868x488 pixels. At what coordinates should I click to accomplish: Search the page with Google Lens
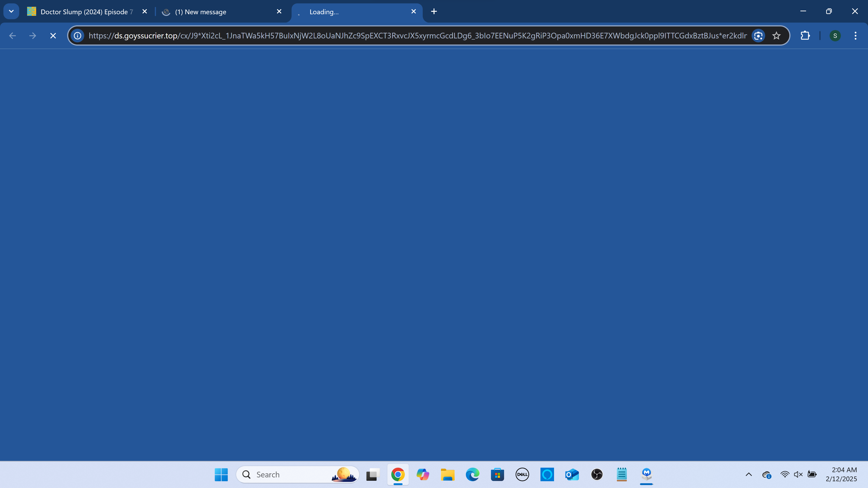tap(758, 36)
